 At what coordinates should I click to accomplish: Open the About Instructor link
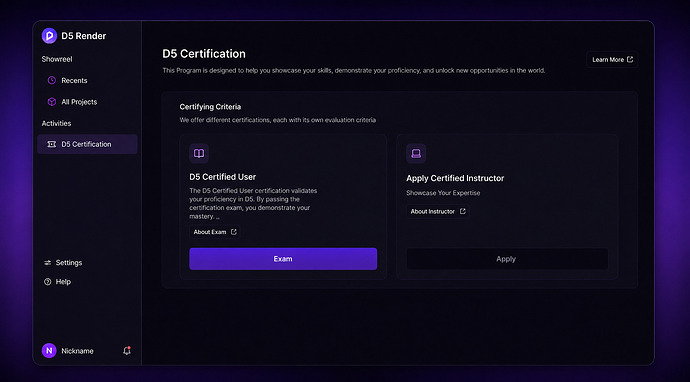point(437,211)
